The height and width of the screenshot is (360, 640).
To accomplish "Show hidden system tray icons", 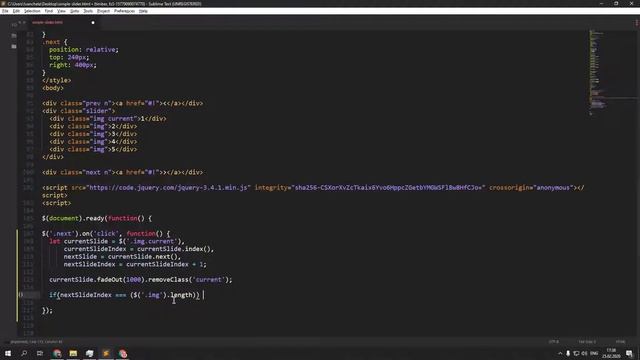I will pyautogui.click(x=560, y=353).
